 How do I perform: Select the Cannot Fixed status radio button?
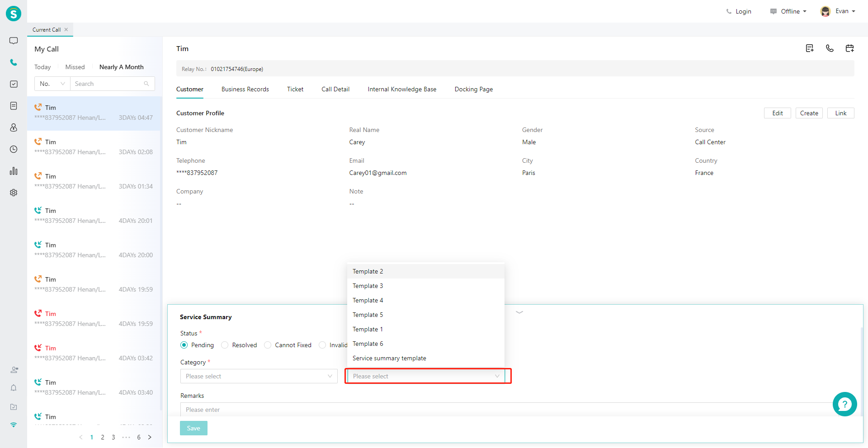(x=268, y=345)
